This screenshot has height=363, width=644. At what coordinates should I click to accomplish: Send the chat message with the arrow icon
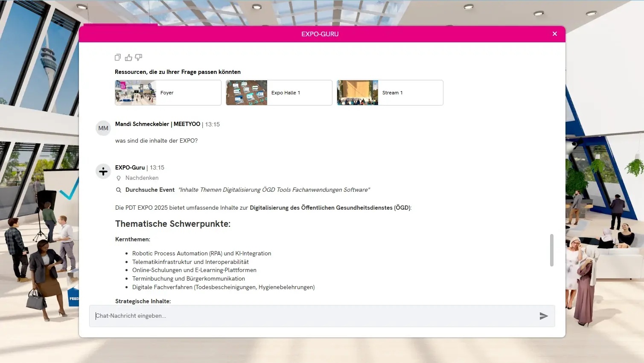544,316
